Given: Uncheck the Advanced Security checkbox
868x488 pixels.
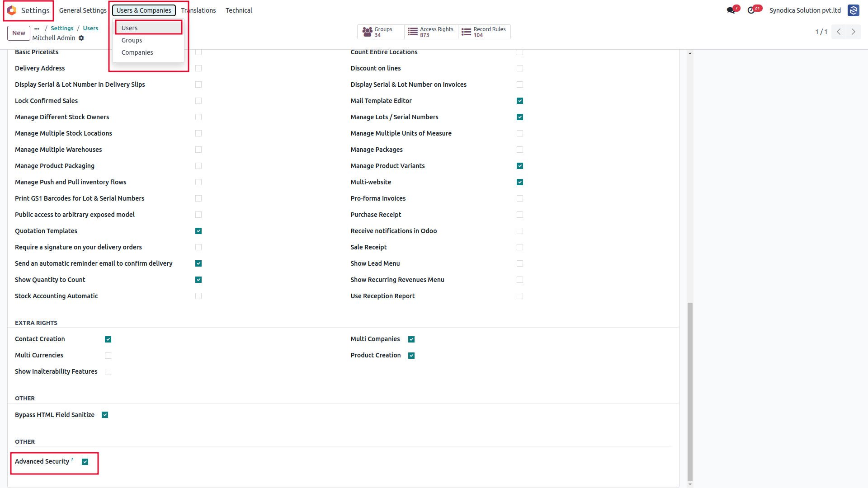Looking at the screenshot, I should 85,462.
